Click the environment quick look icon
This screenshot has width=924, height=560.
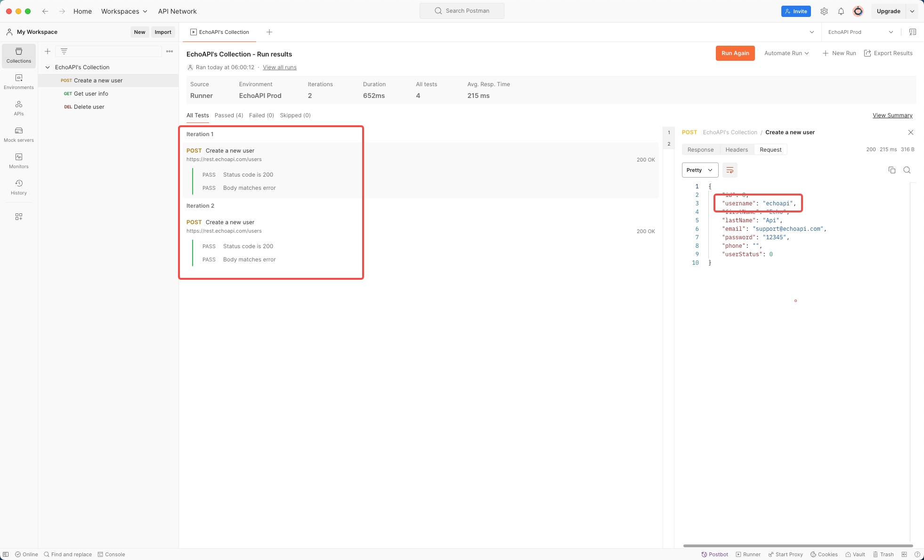pos(913,32)
